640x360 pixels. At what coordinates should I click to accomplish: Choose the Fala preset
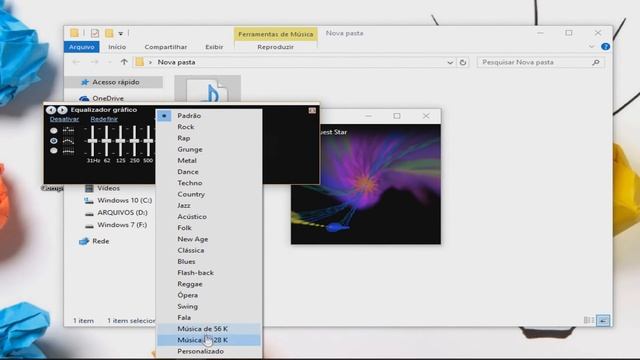point(209,318)
